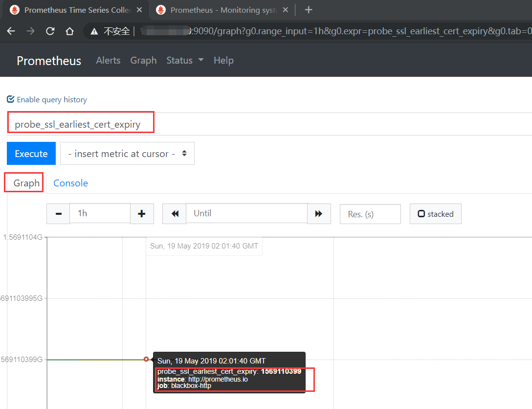This screenshot has width=532, height=409.
Task: Click the Prometheus brand logo text
Action: pyautogui.click(x=49, y=61)
